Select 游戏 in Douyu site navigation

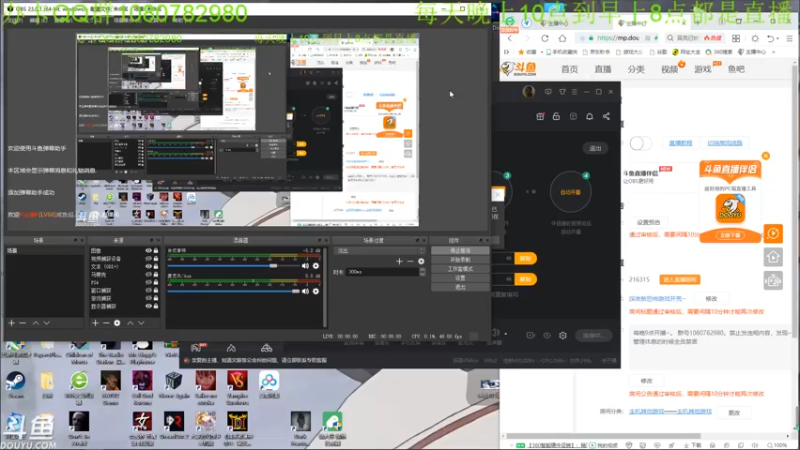(703, 69)
